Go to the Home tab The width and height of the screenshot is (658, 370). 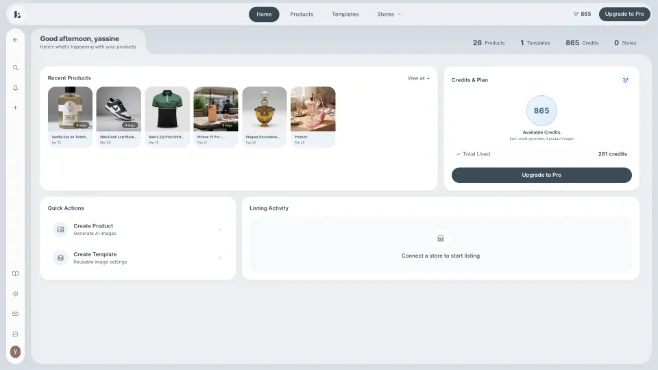pyautogui.click(x=264, y=14)
